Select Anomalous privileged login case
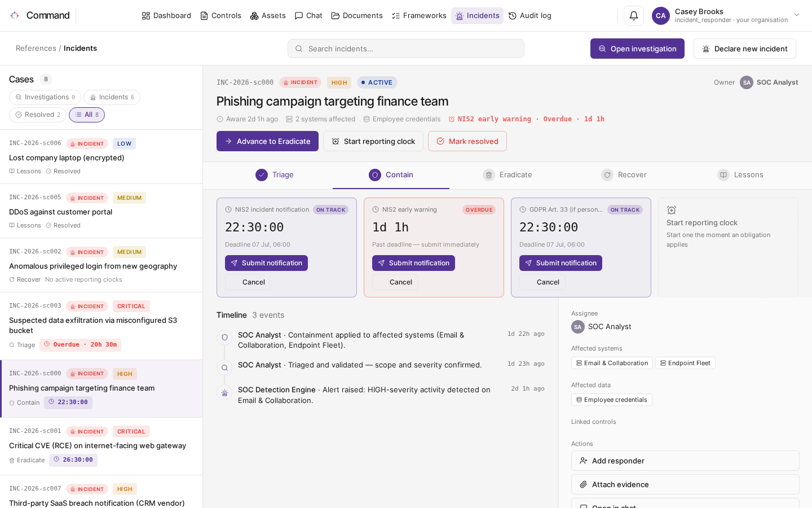The height and width of the screenshot is (508, 812). tap(101, 265)
